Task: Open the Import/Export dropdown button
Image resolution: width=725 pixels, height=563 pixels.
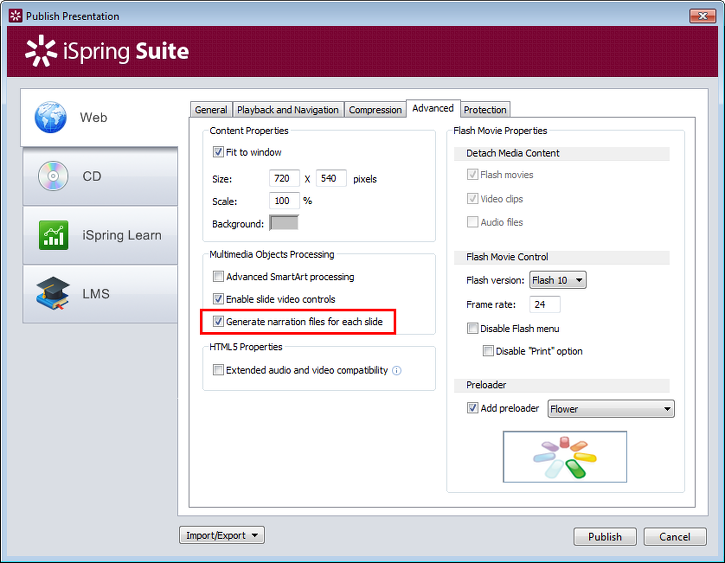Action: click(x=222, y=535)
